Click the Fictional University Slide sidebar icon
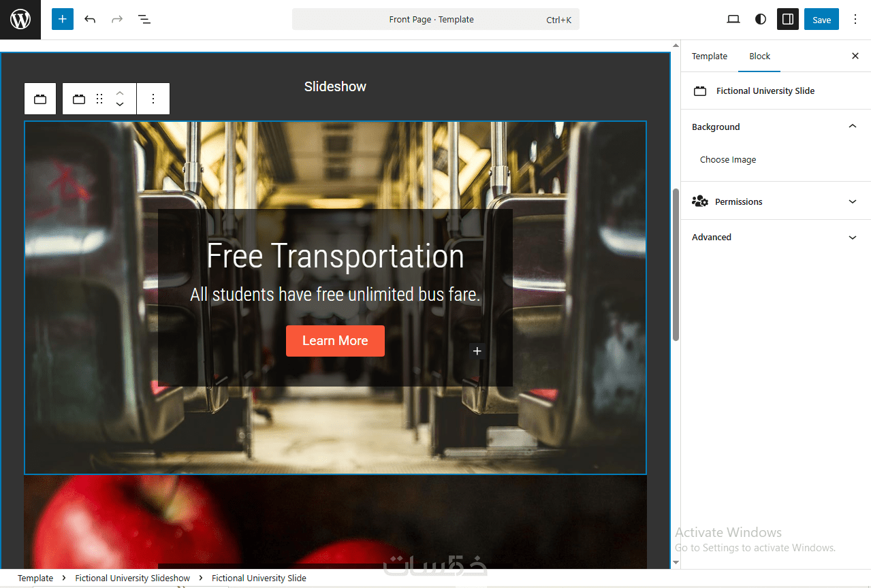 pyautogui.click(x=700, y=91)
